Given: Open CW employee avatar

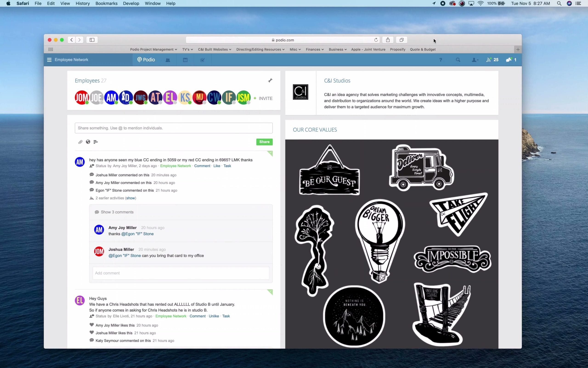Looking at the screenshot, I should 214,98.
